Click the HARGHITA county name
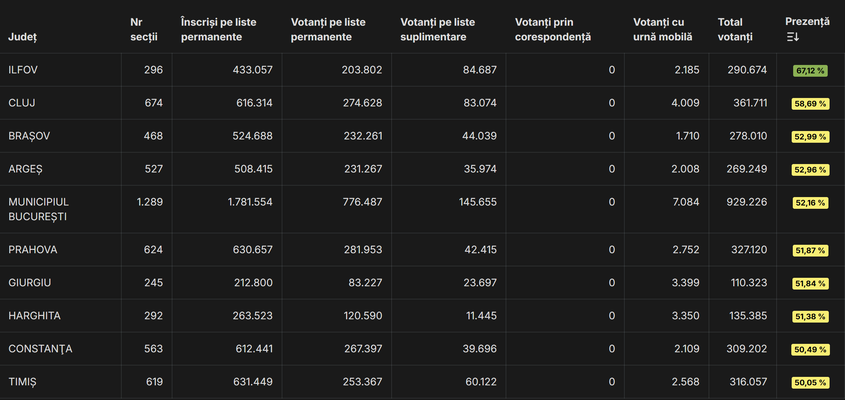845x400 pixels. (x=34, y=316)
